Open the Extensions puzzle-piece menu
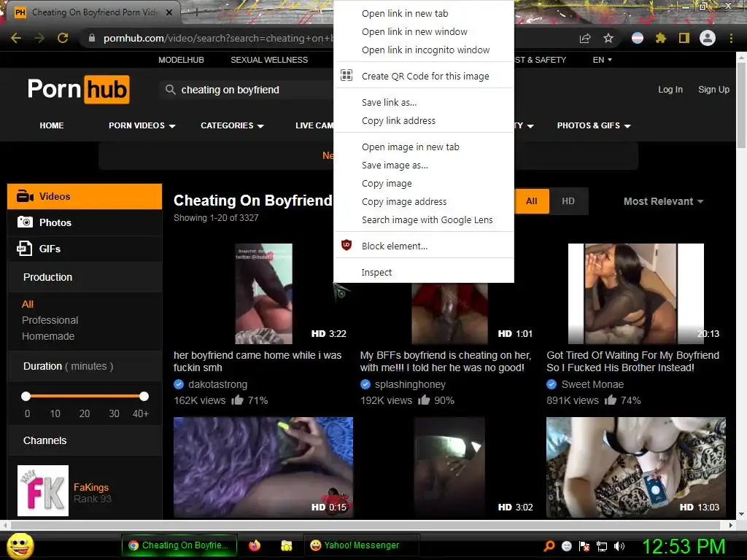This screenshot has width=747, height=560. (x=661, y=38)
